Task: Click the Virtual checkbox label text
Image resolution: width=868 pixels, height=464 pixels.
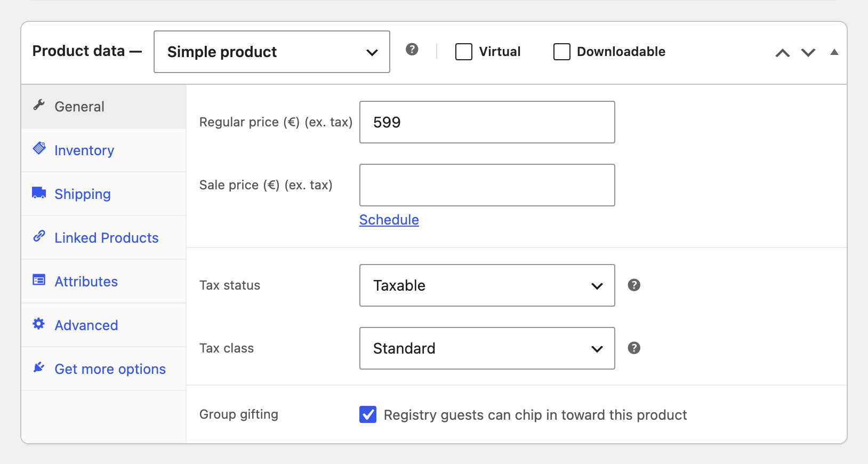Action: coord(500,52)
